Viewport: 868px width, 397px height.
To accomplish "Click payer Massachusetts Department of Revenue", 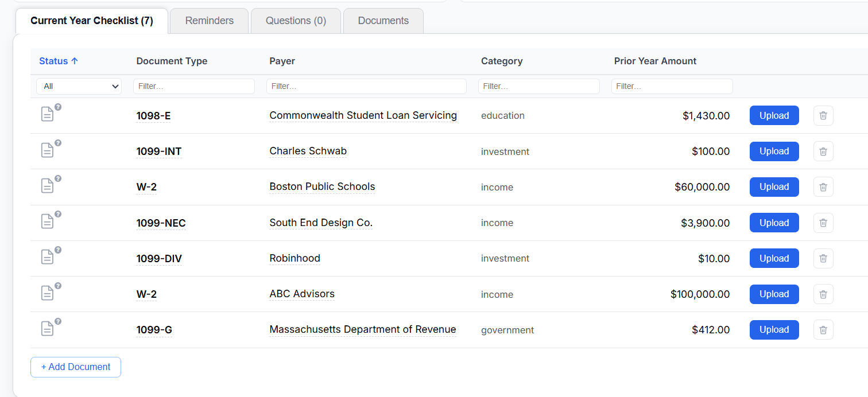I will pos(363,329).
